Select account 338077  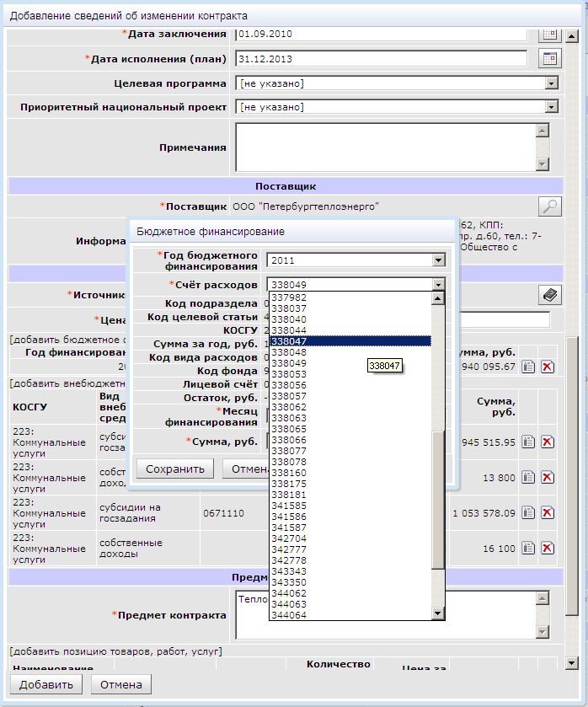pos(350,451)
